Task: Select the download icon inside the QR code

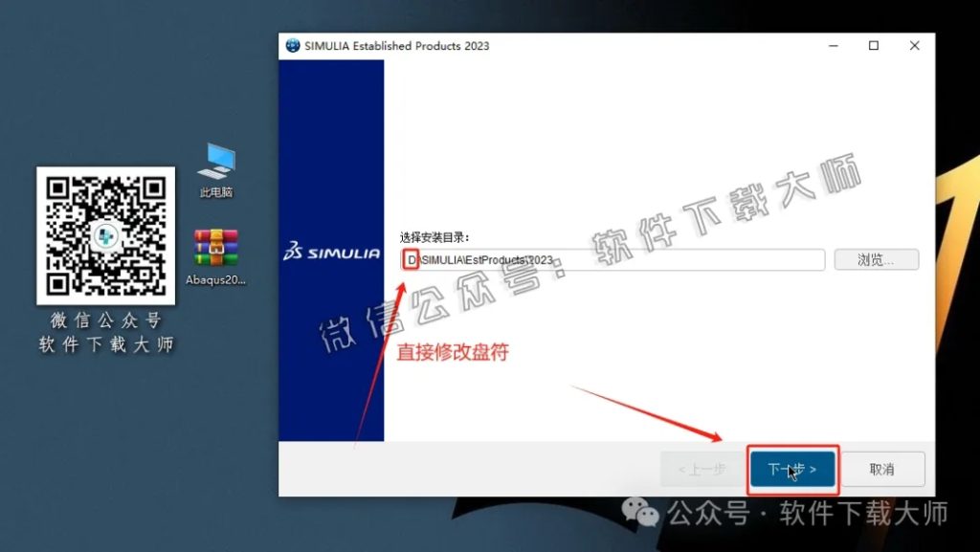Action: 105,236
